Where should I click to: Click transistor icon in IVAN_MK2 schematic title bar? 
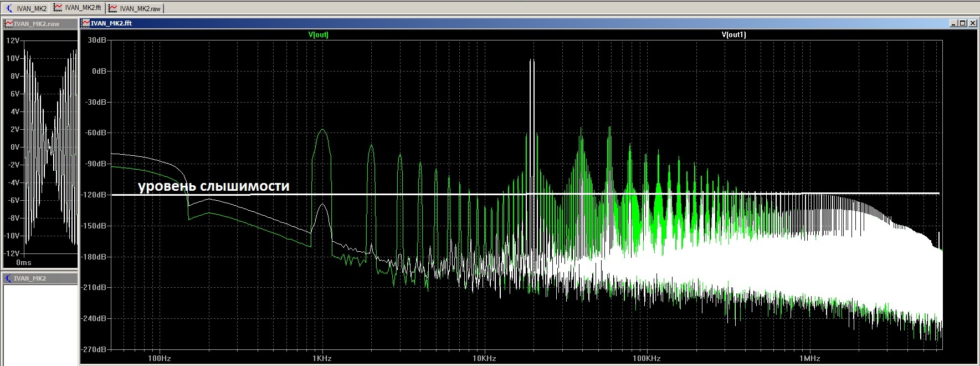tap(8, 278)
